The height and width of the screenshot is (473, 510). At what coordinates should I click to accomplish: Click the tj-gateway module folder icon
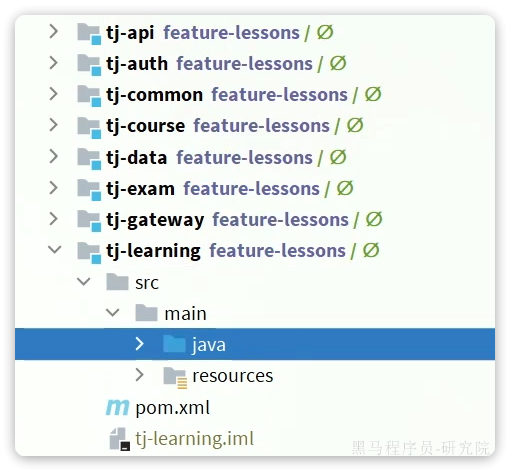[x=89, y=221]
